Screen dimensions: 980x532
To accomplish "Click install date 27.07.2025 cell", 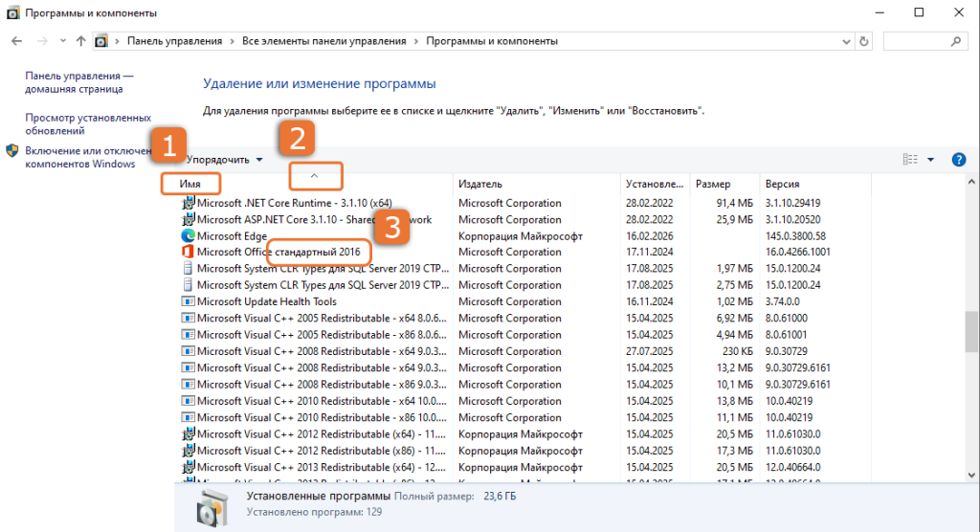I will pyautogui.click(x=650, y=351).
